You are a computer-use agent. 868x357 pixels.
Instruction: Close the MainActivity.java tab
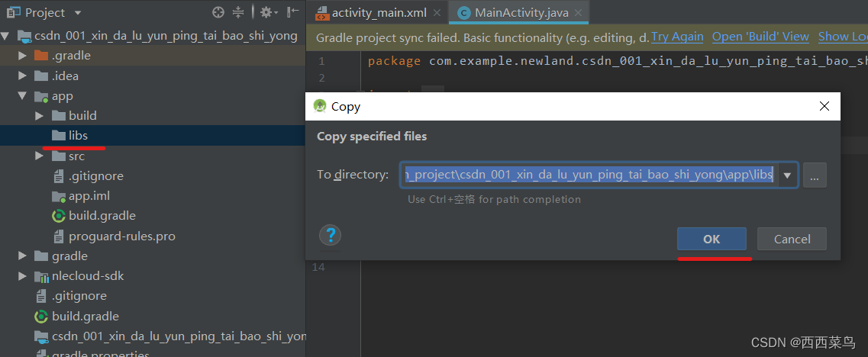(x=579, y=13)
